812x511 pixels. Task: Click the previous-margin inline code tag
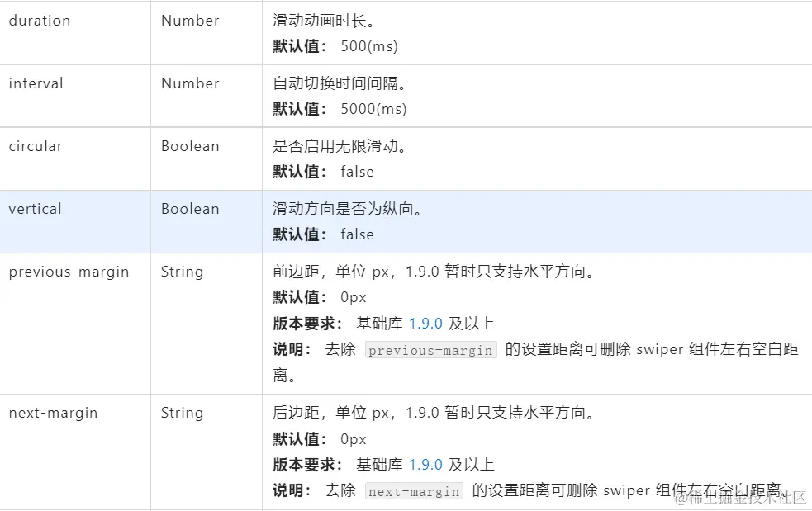431,350
